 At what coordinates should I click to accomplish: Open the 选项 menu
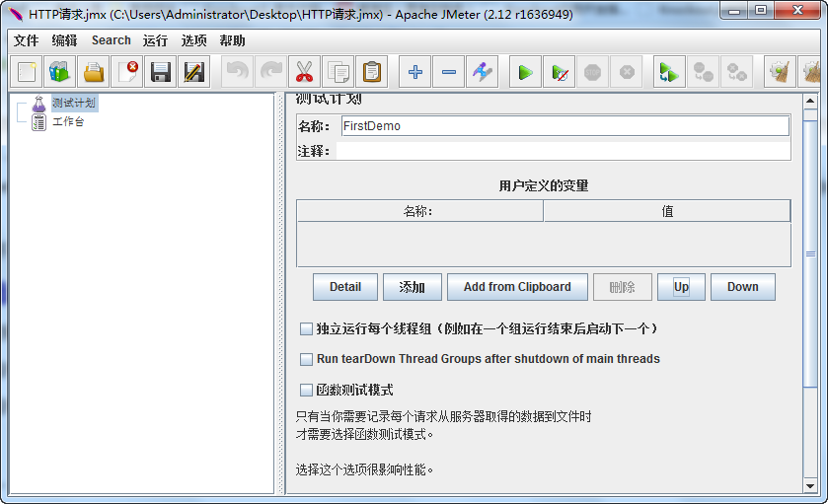click(193, 40)
